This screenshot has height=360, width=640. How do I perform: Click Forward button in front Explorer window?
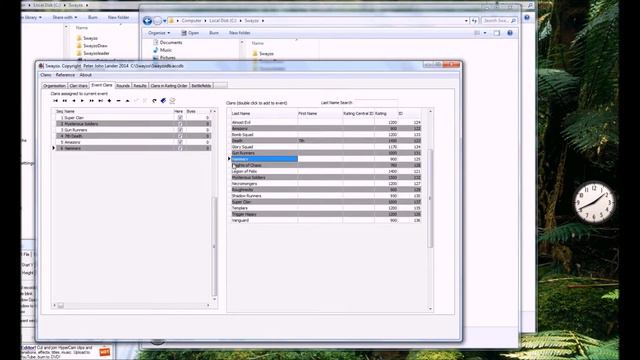tap(158, 20)
